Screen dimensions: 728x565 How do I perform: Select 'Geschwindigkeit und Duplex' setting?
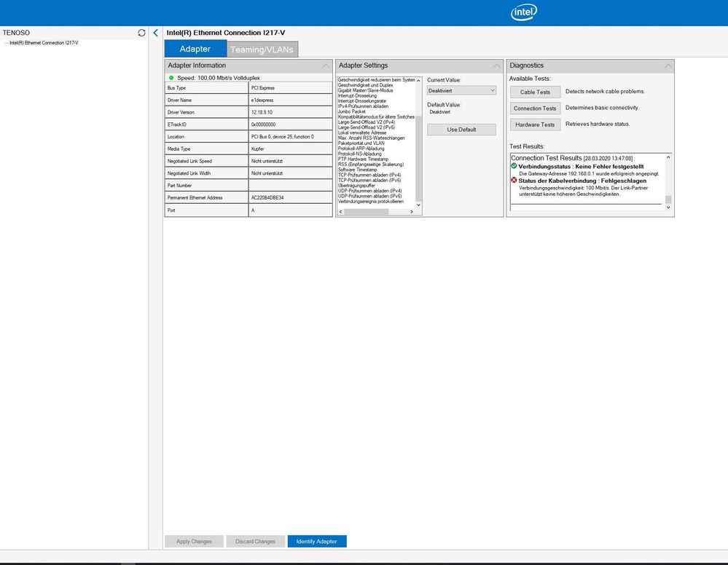(x=365, y=85)
